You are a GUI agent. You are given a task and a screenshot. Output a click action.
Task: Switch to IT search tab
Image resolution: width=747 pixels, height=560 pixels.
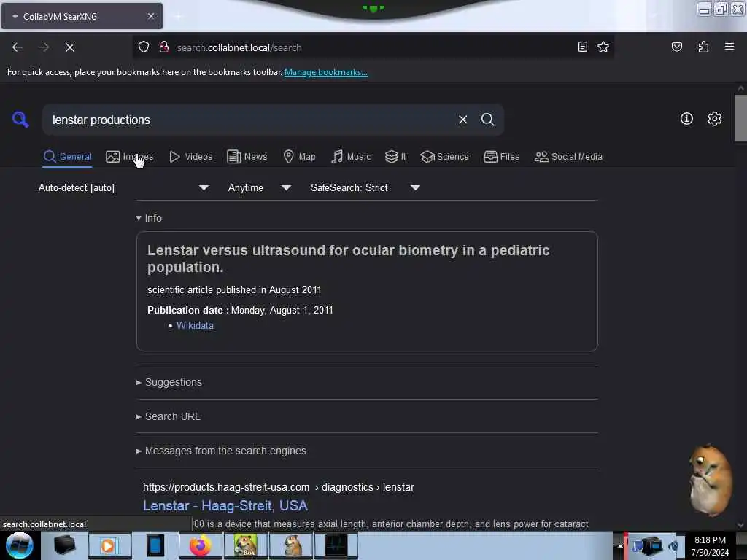395,156
